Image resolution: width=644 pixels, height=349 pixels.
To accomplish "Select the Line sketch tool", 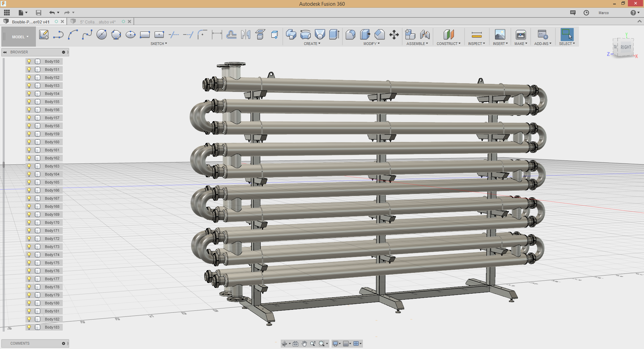I will click(x=58, y=35).
